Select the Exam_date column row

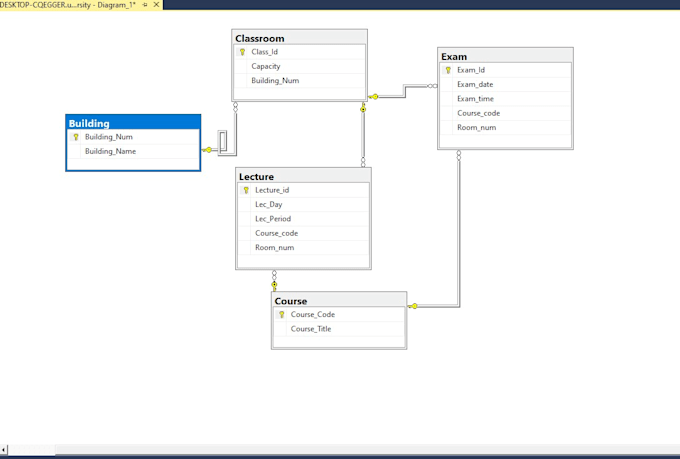(x=475, y=84)
